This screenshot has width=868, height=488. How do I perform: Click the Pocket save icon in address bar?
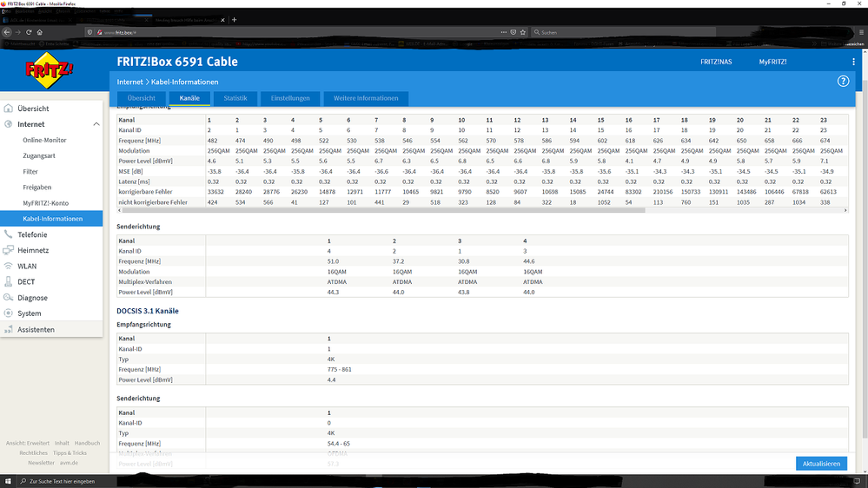coord(514,32)
